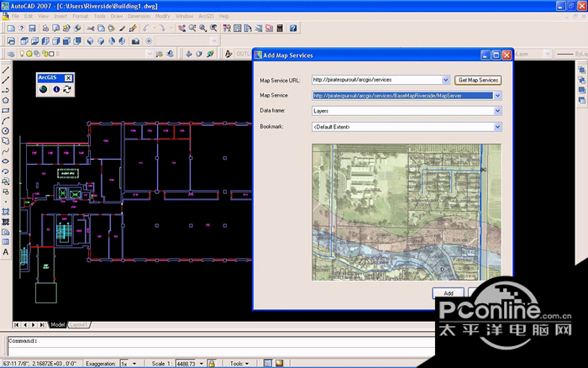Click the first-tab navigation arrow
This screenshot has height=368, width=588.
17,325
